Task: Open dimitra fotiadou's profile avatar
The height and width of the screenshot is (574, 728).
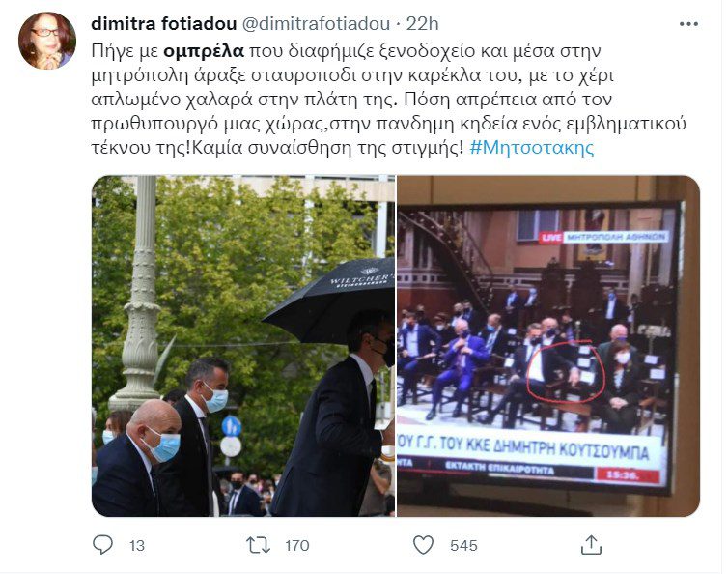Action: point(47,41)
